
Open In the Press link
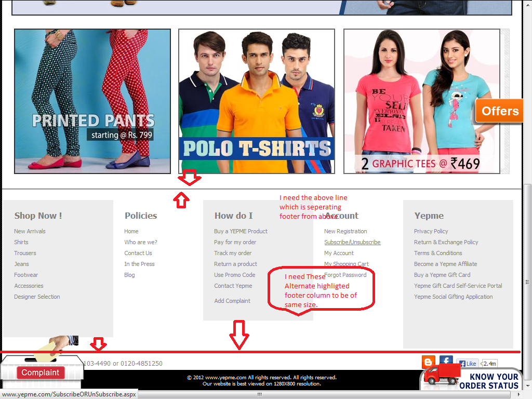[139, 263]
